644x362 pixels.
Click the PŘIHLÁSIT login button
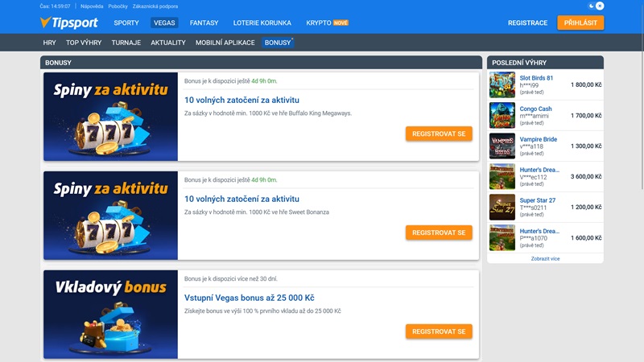(x=580, y=23)
